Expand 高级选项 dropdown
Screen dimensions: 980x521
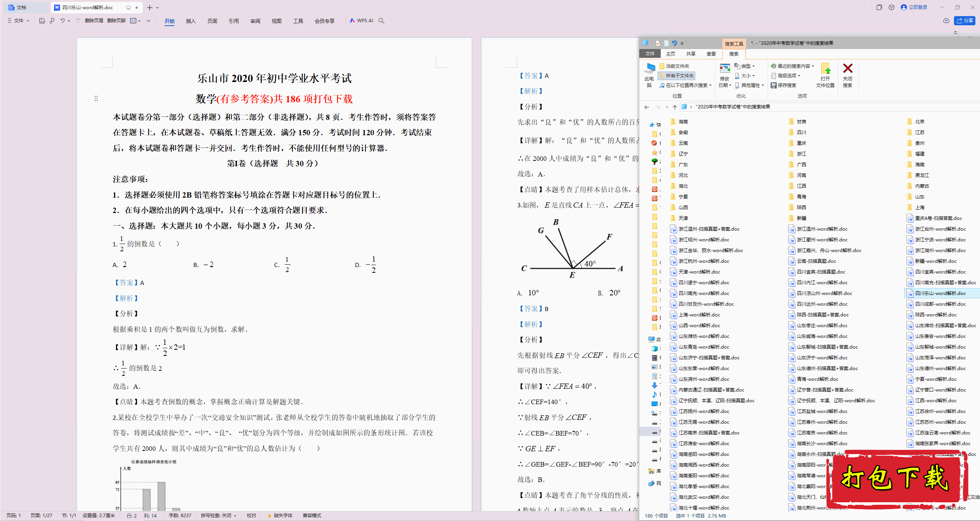tap(786, 76)
